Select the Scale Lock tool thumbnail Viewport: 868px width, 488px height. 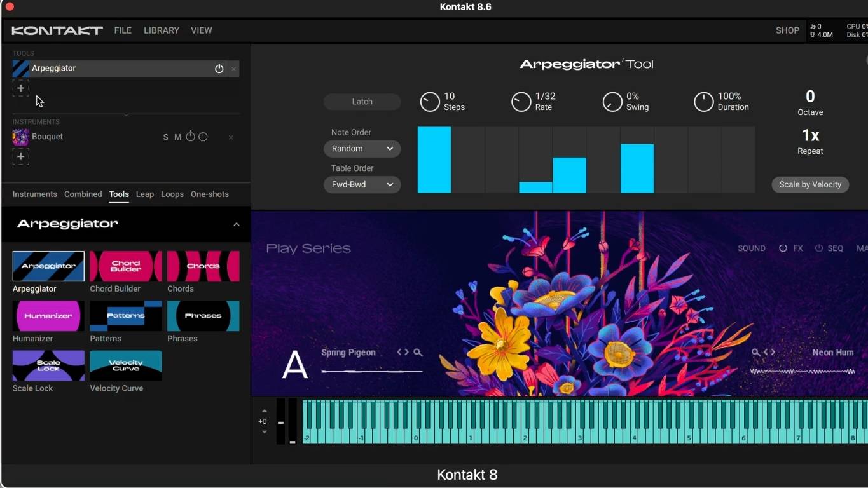coord(48,365)
